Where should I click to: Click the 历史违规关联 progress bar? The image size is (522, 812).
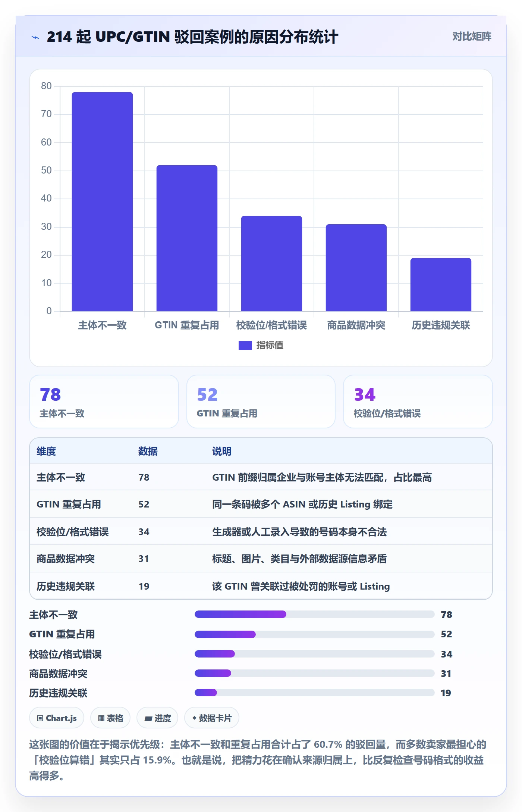coord(314,693)
